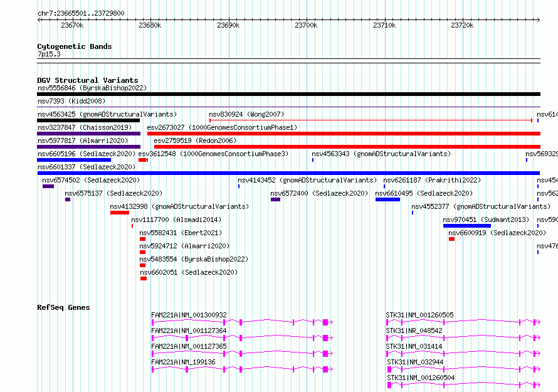Click the 7p15.3 cytogenetic band label
This screenshot has width=558, height=392.
(x=49, y=54)
